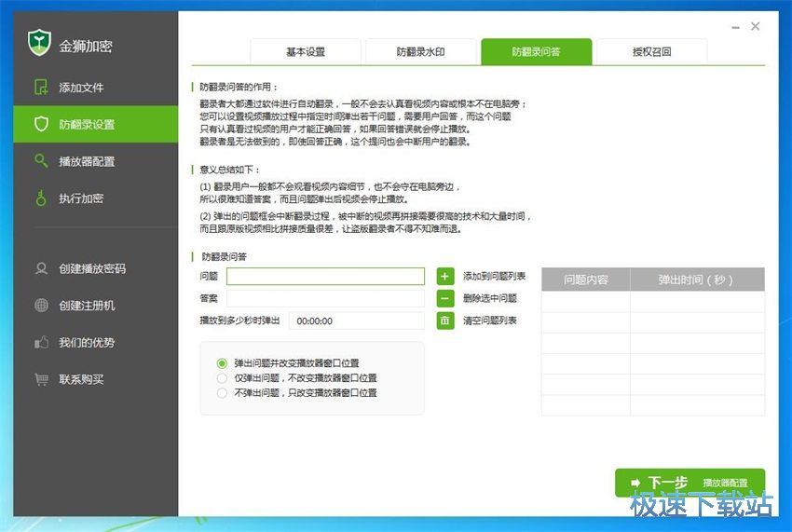Click the green plus add-question icon
792x532 pixels.
point(445,277)
